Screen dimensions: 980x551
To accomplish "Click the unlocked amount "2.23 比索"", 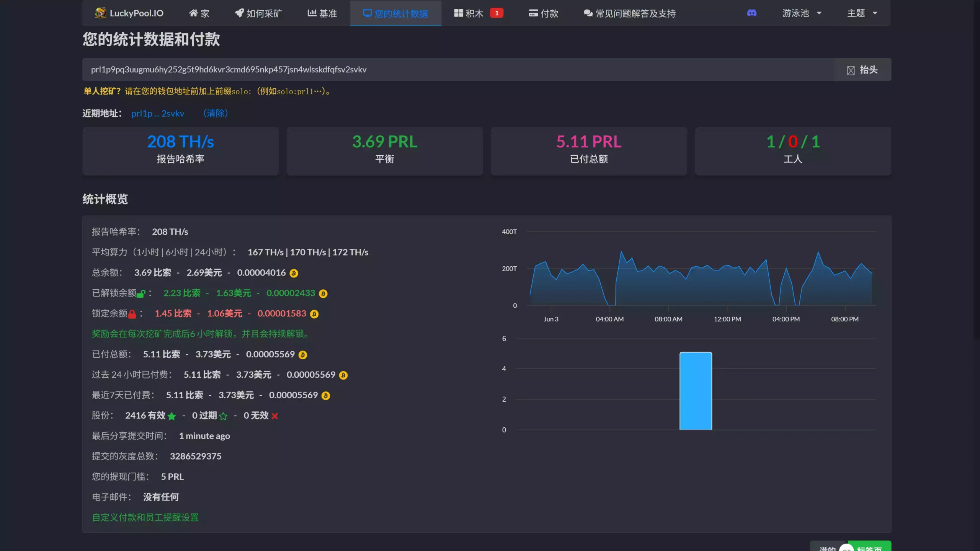I will point(182,293).
